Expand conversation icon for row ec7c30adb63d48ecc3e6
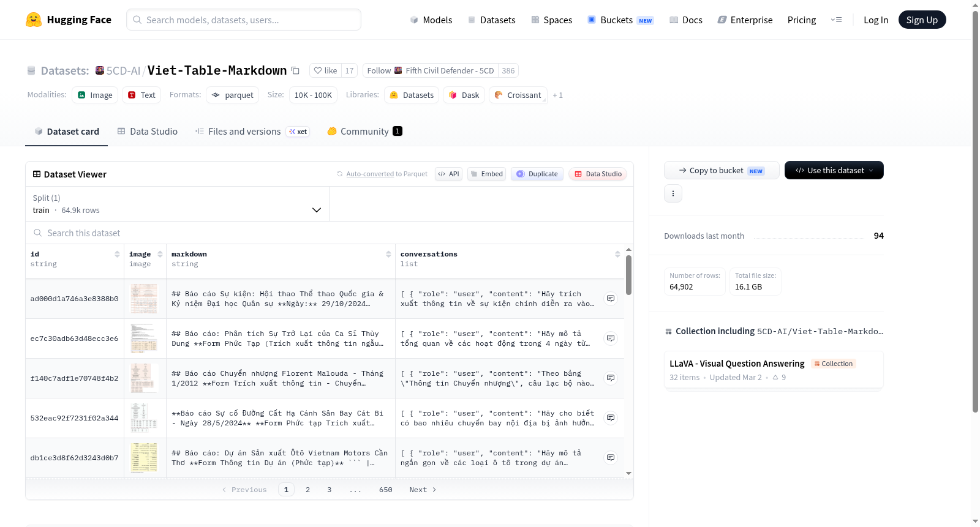 pyautogui.click(x=611, y=338)
